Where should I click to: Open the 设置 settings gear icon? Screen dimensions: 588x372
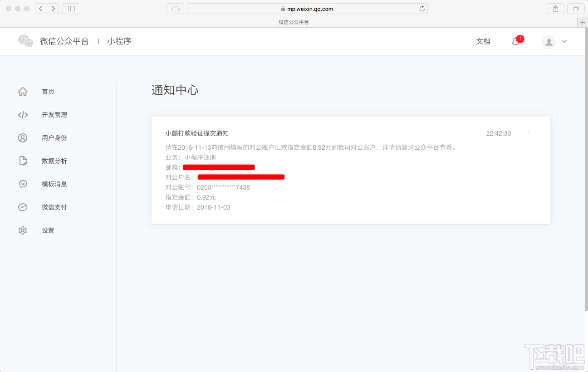point(23,230)
